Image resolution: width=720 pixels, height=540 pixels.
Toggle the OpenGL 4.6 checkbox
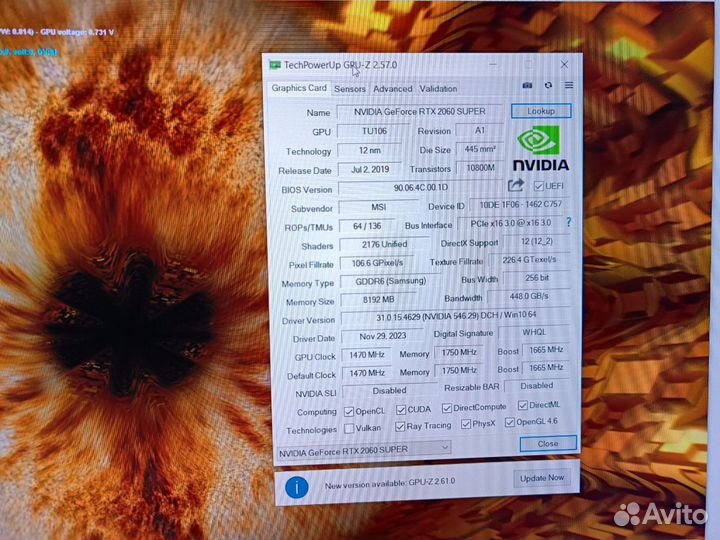pos(510,422)
